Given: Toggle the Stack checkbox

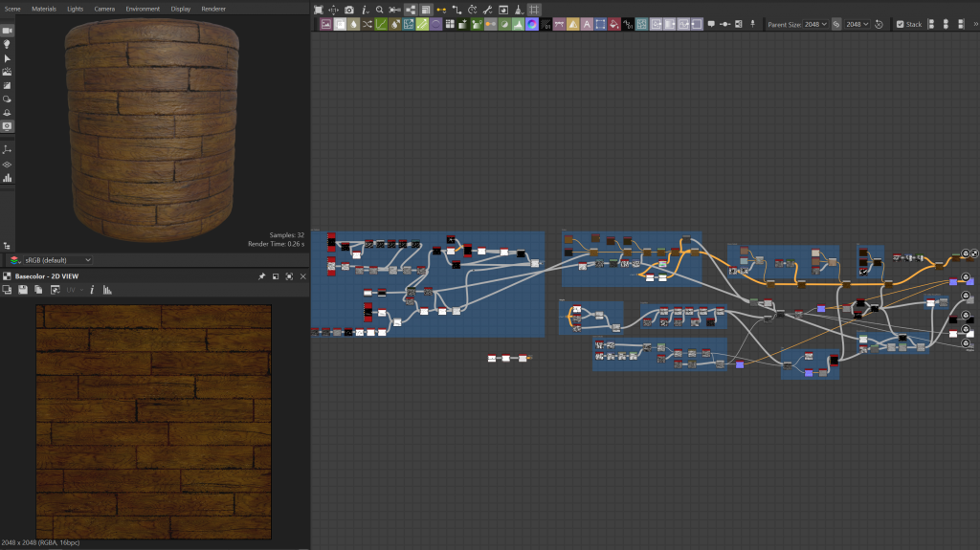Looking at the screenshot, I should 900,24.
